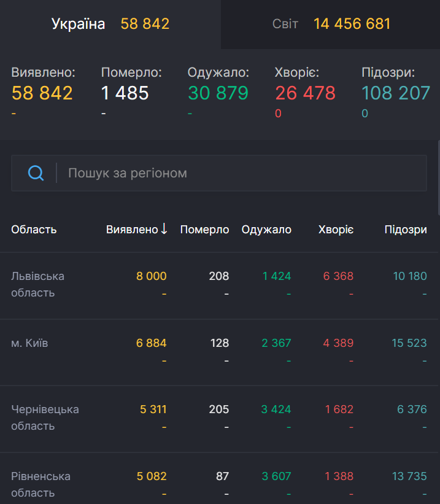This screenshot has height=504, width=440.
Task: Sort table by Підозри column
Action: pos(406,229)
